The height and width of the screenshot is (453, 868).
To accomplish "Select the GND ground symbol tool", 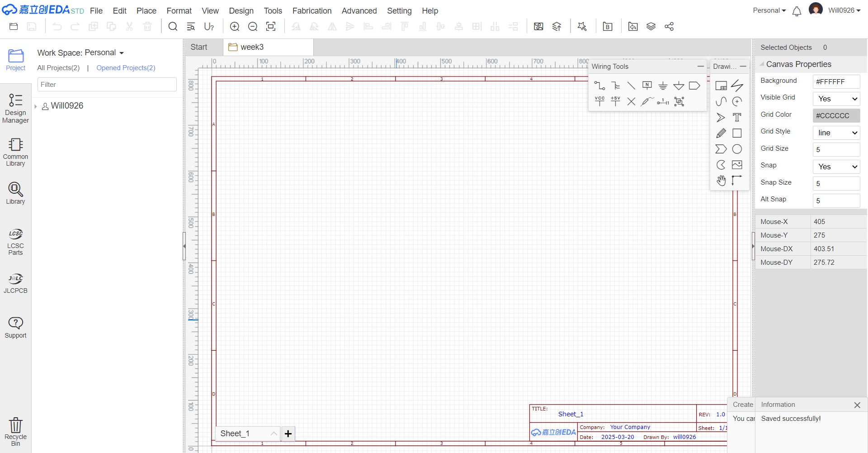I will tap(663, 86).
